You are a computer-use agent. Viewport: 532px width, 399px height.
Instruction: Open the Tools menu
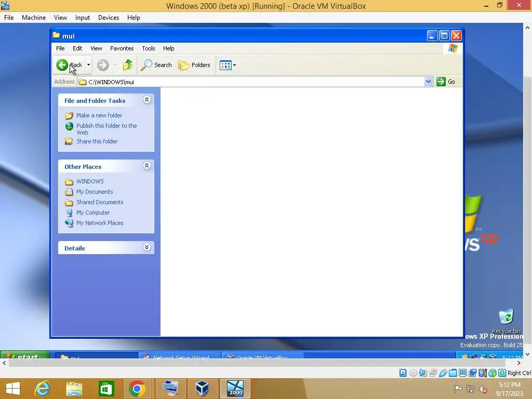point(148,48)
